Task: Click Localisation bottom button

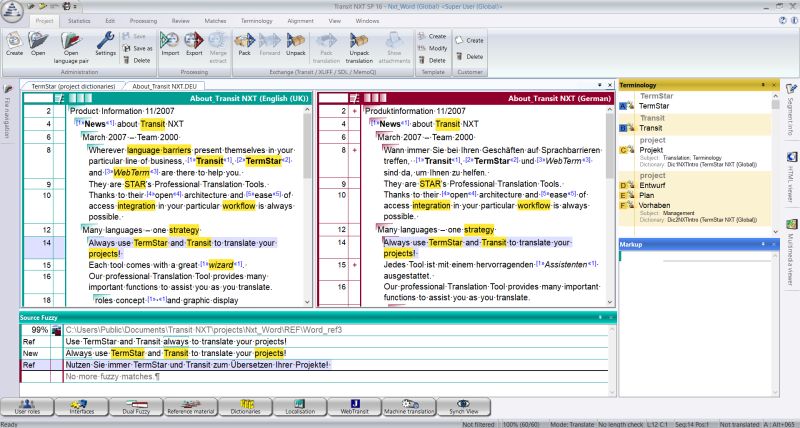Action: [x=299, y=407]
